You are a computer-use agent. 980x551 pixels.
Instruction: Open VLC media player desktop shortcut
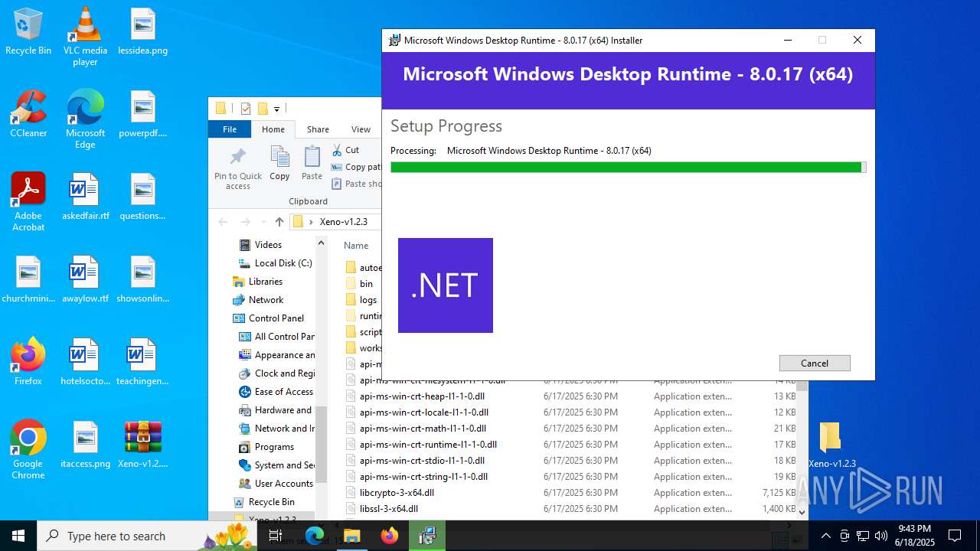click(85, 37)
